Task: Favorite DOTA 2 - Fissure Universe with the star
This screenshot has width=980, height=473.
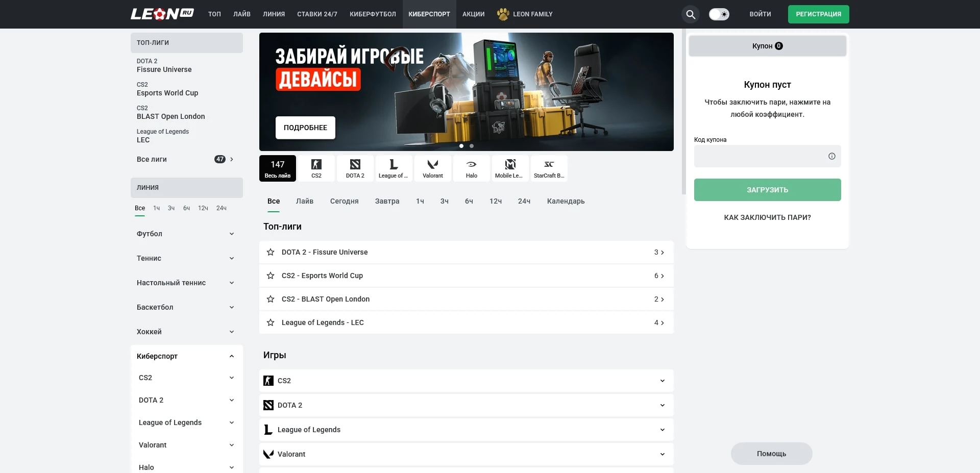Action: (271, 252)
